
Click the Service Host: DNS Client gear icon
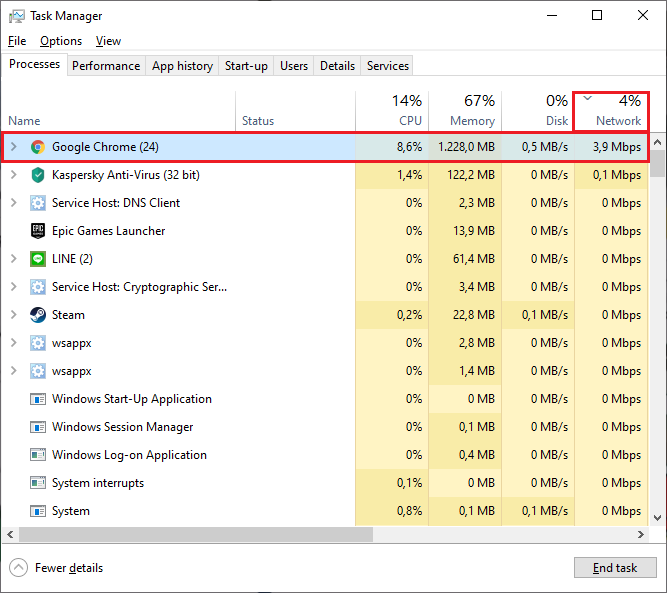[38, 203]
